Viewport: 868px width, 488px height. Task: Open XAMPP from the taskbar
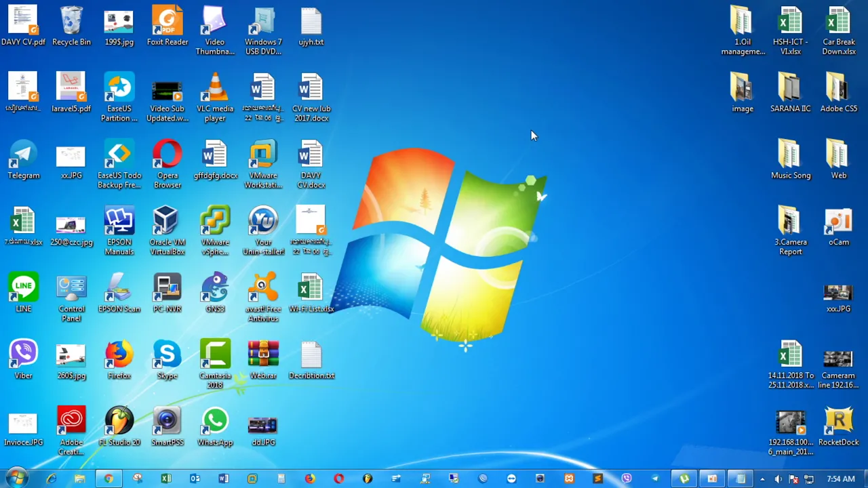click(569, 479)
